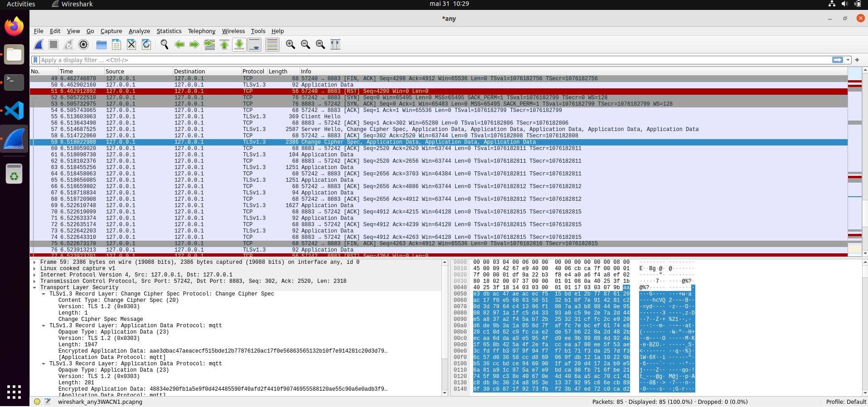Screen dimensions: 868x407
Task: Open the Telephony menu
Action: [202, 31]
